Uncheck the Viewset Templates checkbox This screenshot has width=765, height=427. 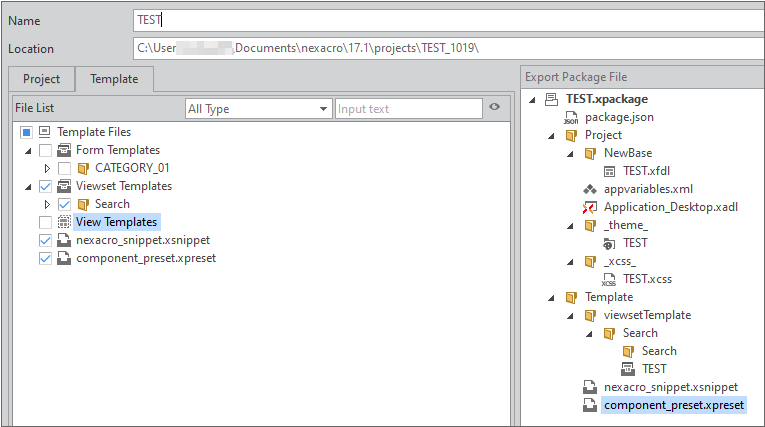coord(45,186)
